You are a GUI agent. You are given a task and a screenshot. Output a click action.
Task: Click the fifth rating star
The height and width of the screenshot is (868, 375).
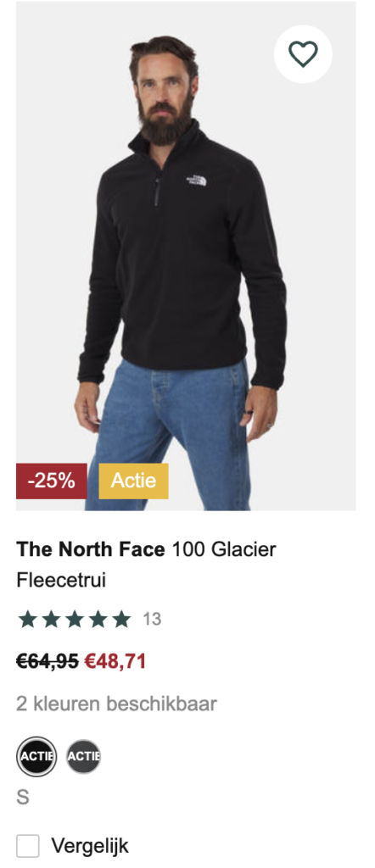[x=121, y=619]
